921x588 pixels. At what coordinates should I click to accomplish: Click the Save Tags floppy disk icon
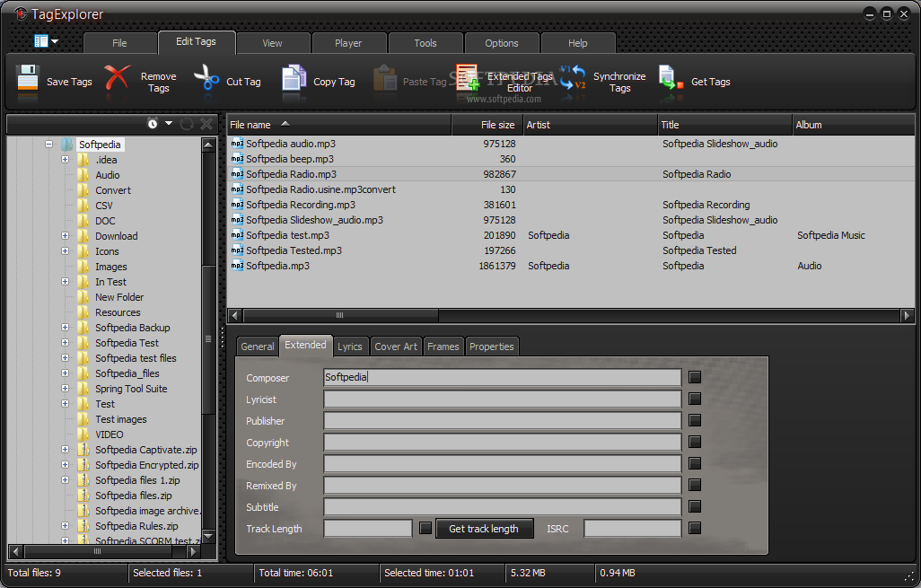point(28,78)
